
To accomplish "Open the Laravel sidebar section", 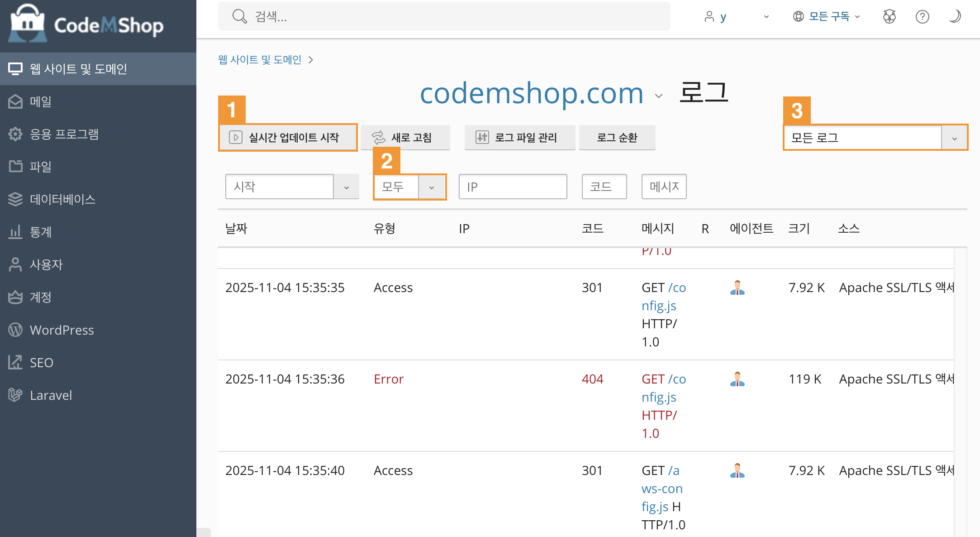I will pos(51,395).
